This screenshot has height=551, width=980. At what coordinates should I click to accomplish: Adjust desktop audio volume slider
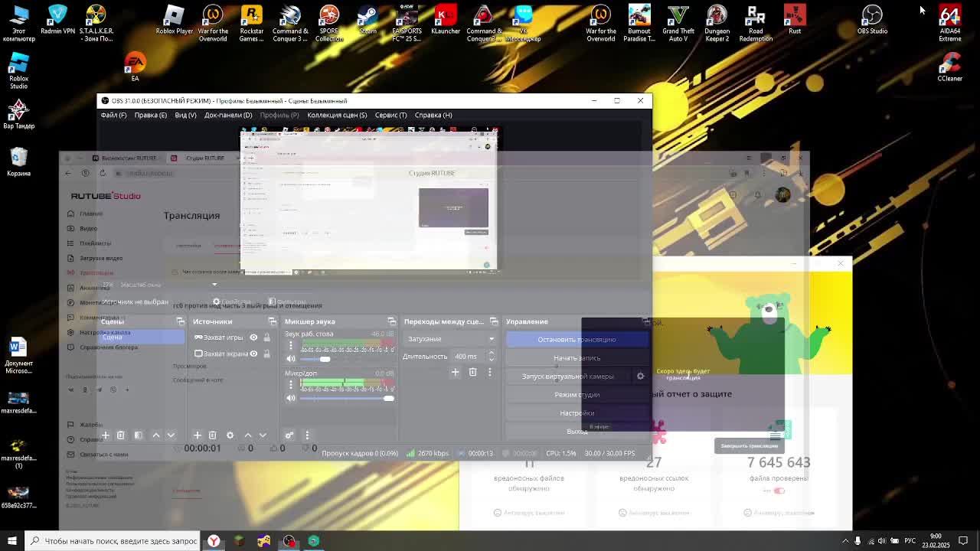coord(346,359)
